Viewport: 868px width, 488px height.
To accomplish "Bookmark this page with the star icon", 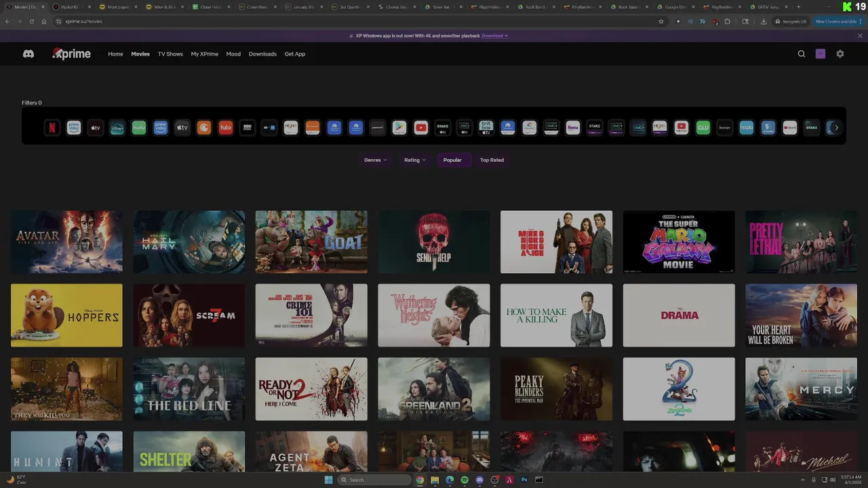I will 661,21.
